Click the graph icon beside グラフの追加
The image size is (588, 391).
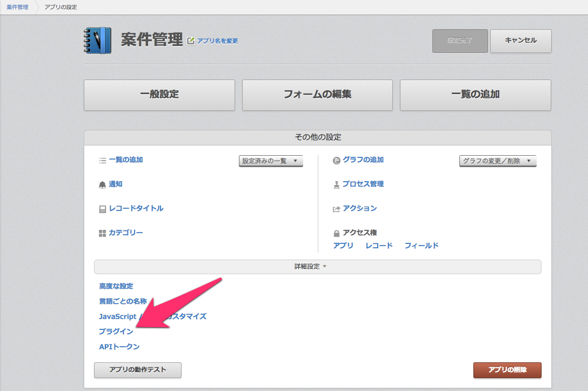click(337, 160)
